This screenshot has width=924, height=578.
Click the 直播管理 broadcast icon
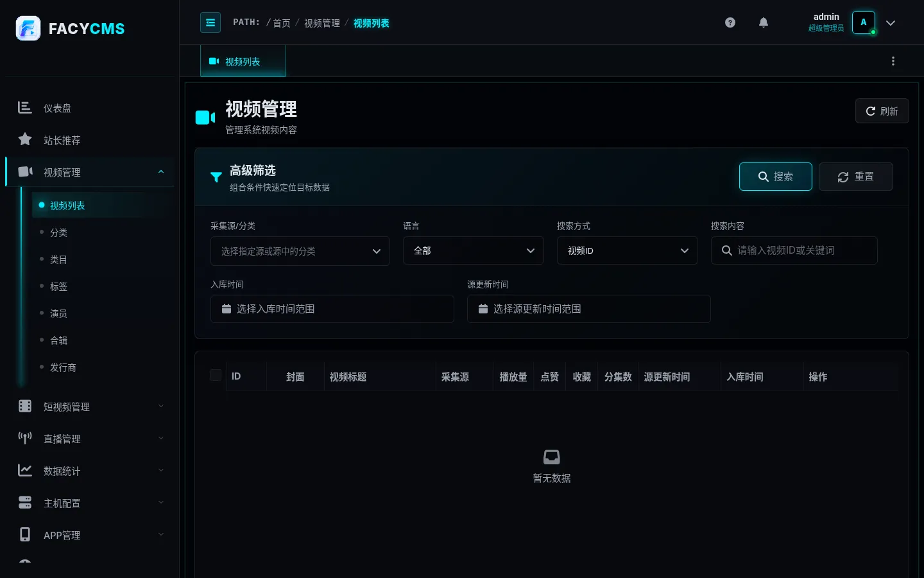pyautogui.click(x=25, y=438)
